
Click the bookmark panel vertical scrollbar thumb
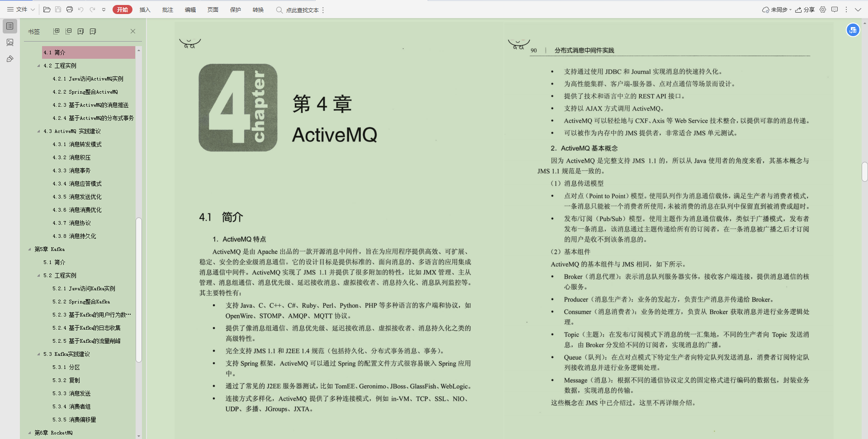coord(139,290)
